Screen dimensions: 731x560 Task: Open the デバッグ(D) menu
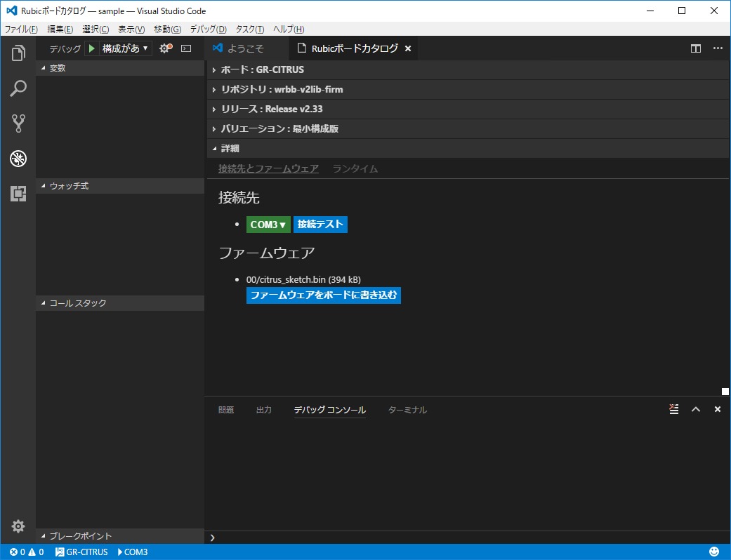[x=209, y=29]
